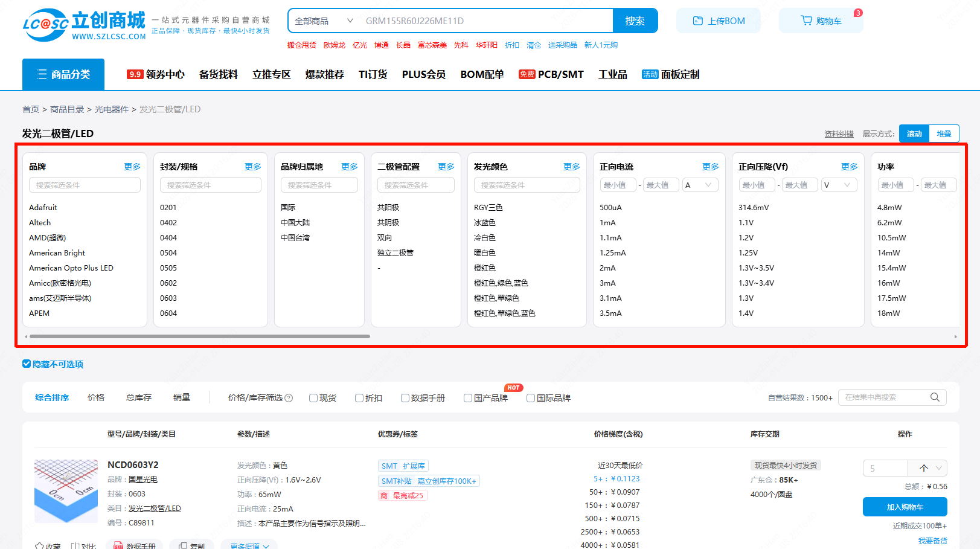Click the 加入购物车 button

coord(905,507)
